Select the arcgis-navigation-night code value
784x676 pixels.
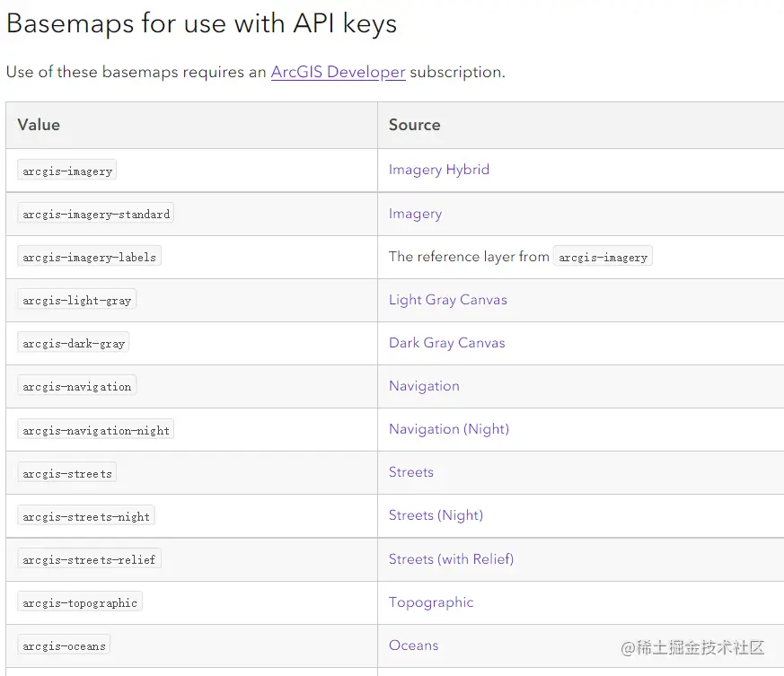click(x=96, y=430)
